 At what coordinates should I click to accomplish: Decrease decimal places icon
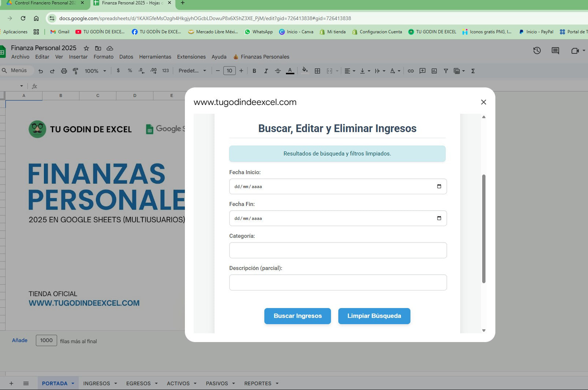[142, 71]
